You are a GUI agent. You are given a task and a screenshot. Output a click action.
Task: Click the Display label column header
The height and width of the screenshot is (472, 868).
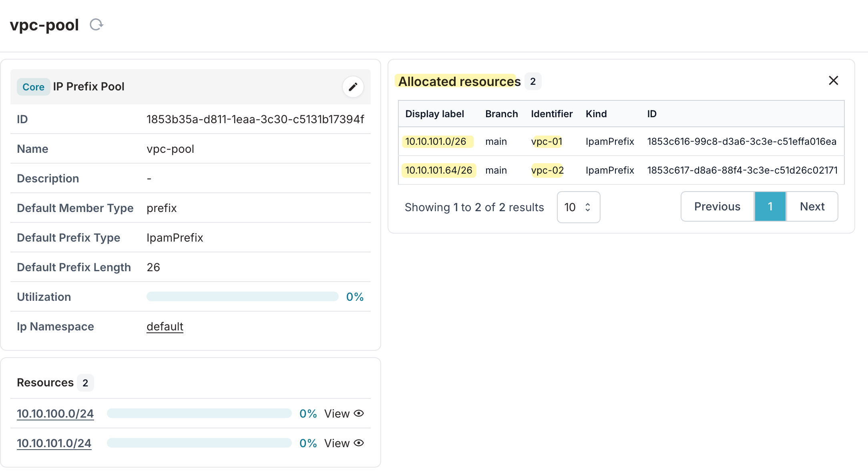tap(434, 114)
